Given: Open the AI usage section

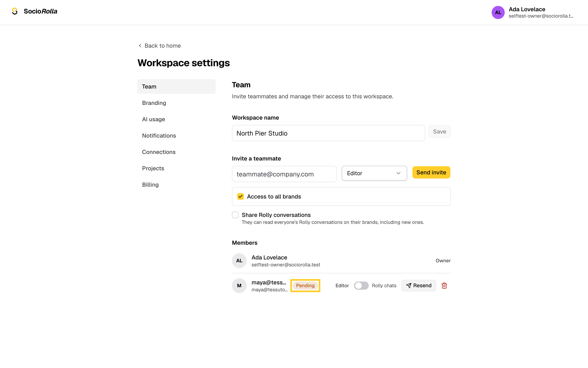Looking at the screenshot, I should click(x=176, y=119).
